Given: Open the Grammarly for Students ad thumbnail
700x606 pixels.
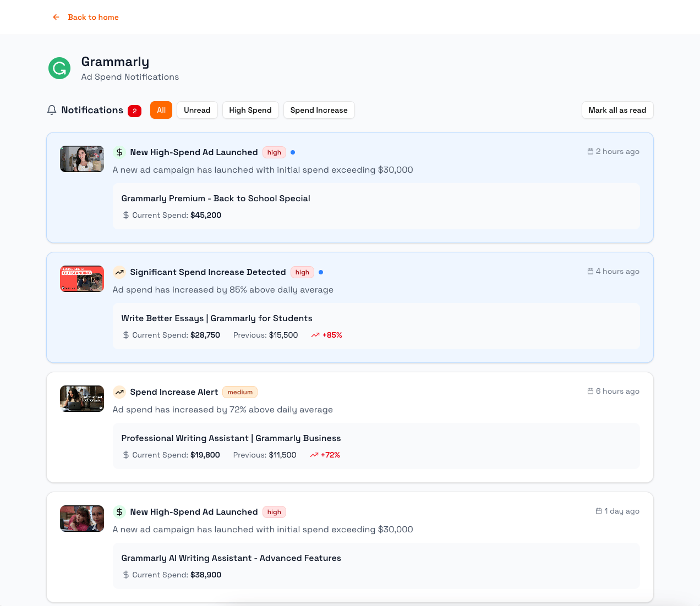Looking at the screenshot, I should (82, 279).
